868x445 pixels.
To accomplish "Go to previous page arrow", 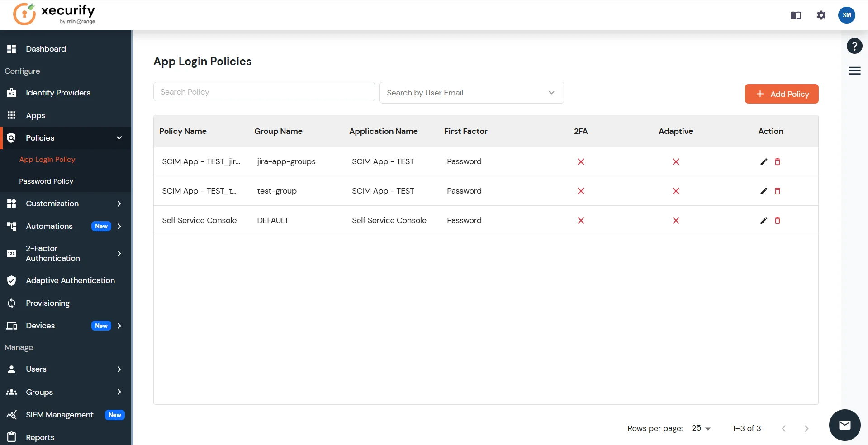I will coord(784,428).
